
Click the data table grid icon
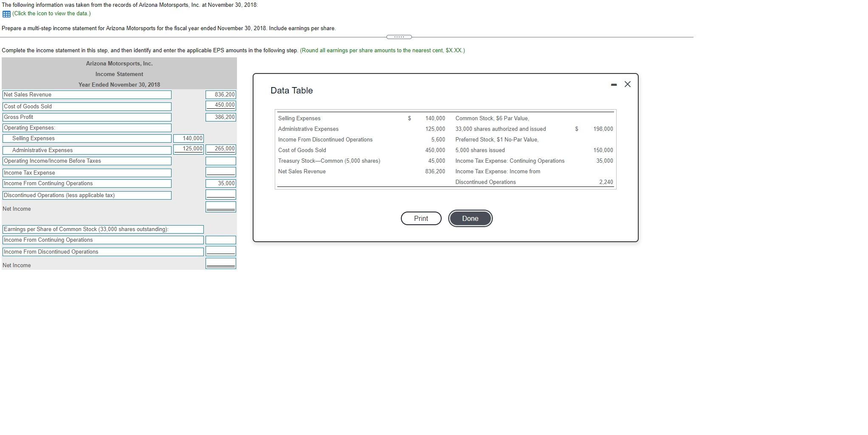point(6,14)
